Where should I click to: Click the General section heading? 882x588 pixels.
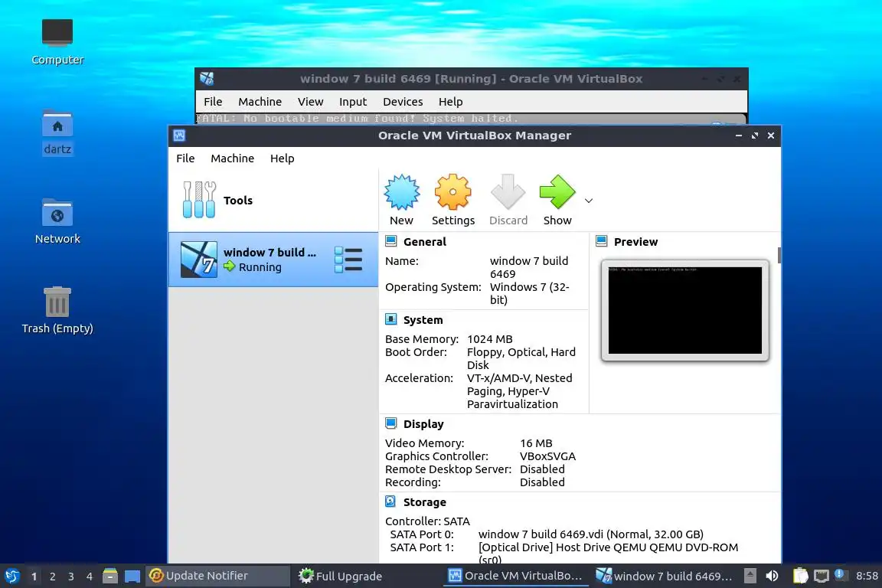pos(425,242)
